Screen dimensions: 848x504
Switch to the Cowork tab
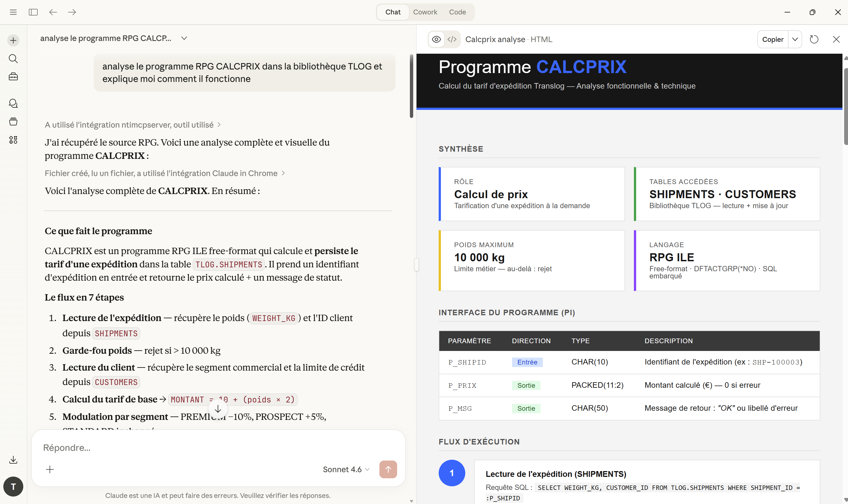425,12
